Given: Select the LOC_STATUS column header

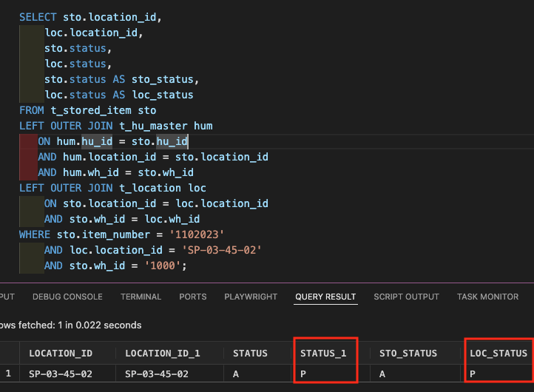Looking at the screenshot, I should 498,354.
